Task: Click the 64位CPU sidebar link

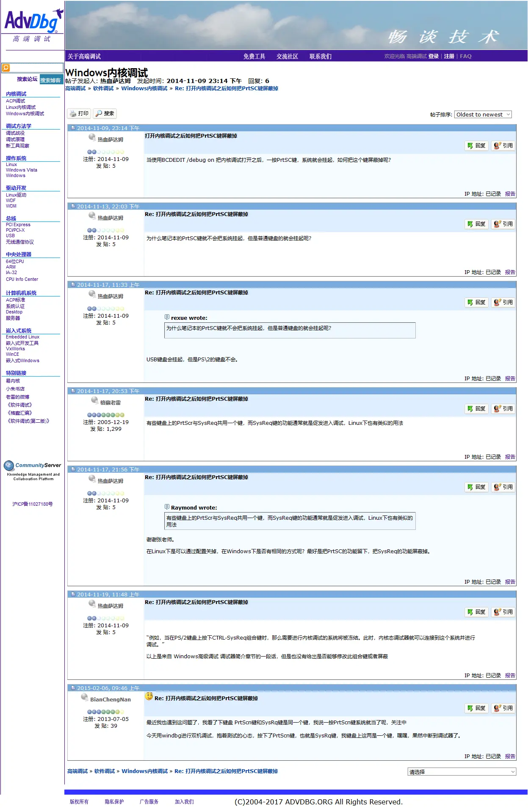Action: coord(15,261)
